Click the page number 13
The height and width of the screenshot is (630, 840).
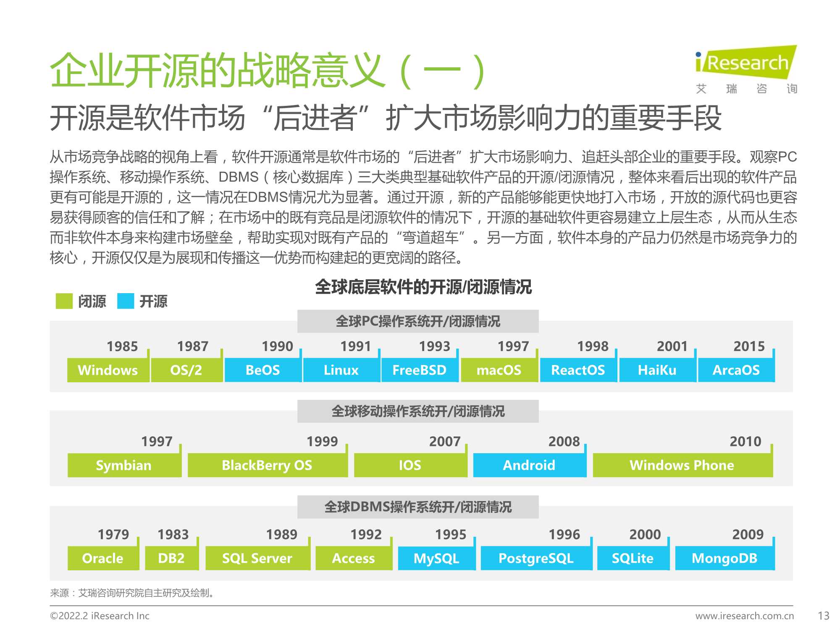click(x=824, y=616)
